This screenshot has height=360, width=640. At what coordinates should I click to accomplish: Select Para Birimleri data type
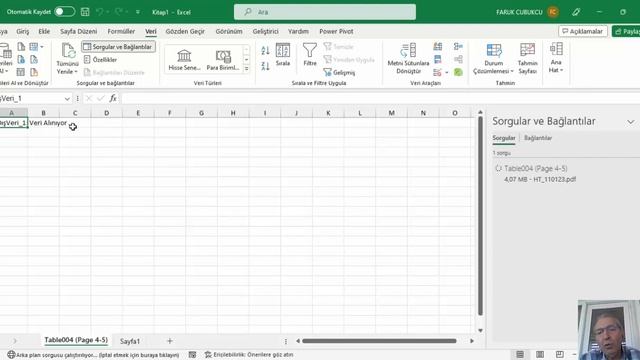click(223, 60)
